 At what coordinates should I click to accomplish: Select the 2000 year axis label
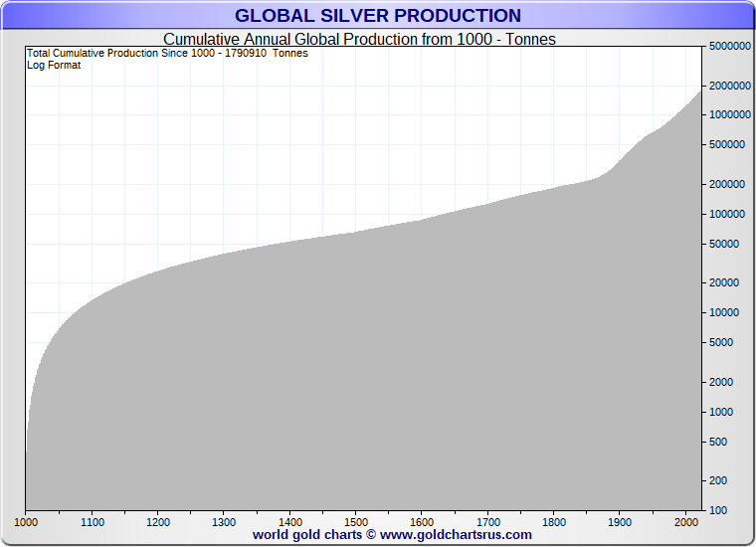click(685, 521)
